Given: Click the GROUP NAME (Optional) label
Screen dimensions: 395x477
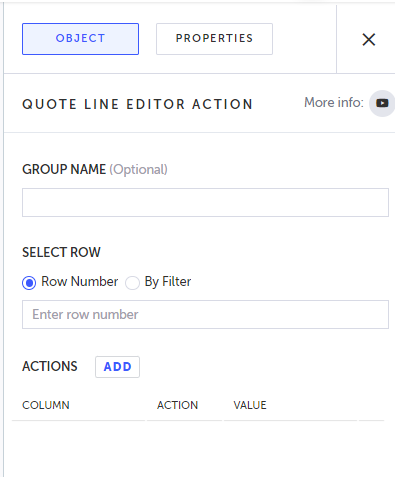Looking at the screenshot, I should click(95, 169).
